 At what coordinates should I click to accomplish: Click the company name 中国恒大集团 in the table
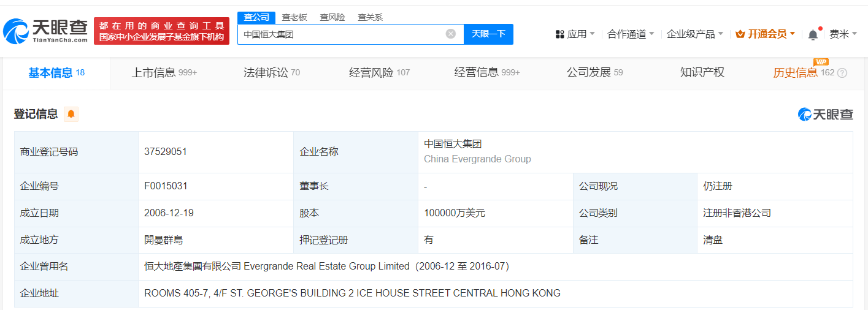(x=453, y=144)
